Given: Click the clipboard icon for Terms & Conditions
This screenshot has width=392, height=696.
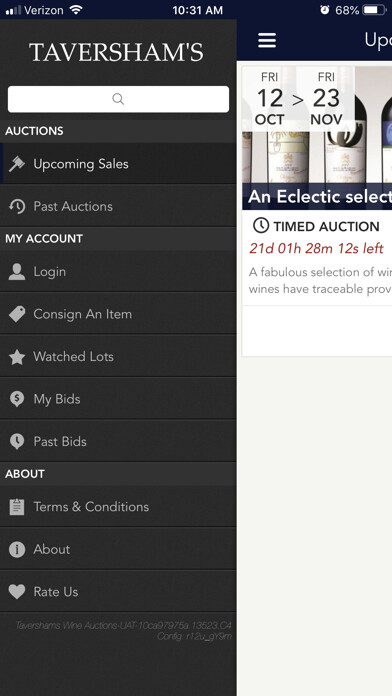Looking at the screenshot, I should click(x=17, y=507).
